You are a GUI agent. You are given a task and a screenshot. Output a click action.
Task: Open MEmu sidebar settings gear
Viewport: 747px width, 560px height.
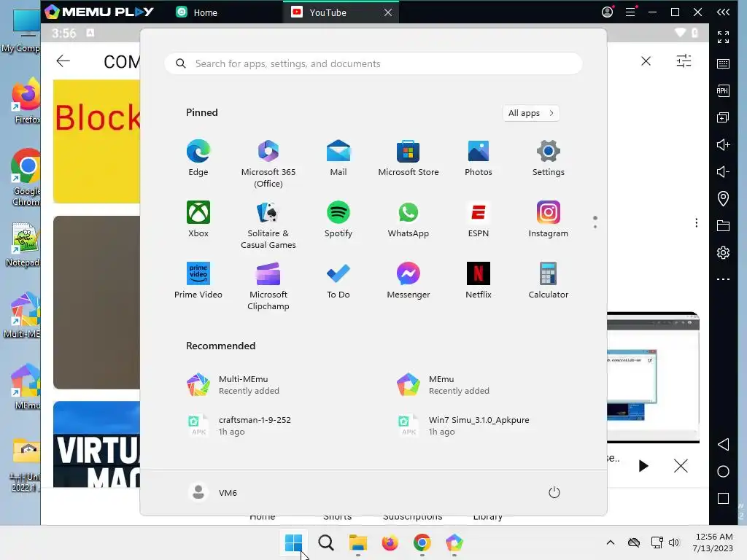coord(723,252)
